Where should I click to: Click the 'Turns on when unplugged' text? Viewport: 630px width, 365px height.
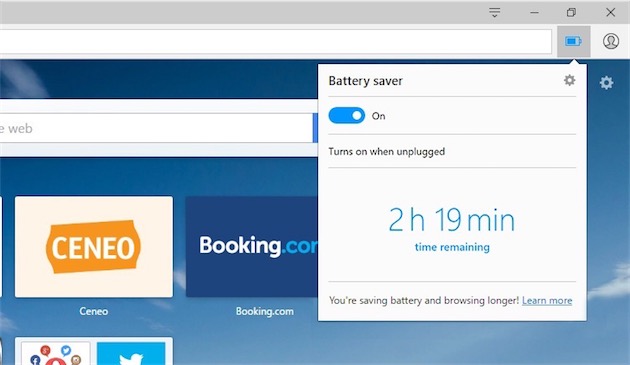tap(387, 152)
